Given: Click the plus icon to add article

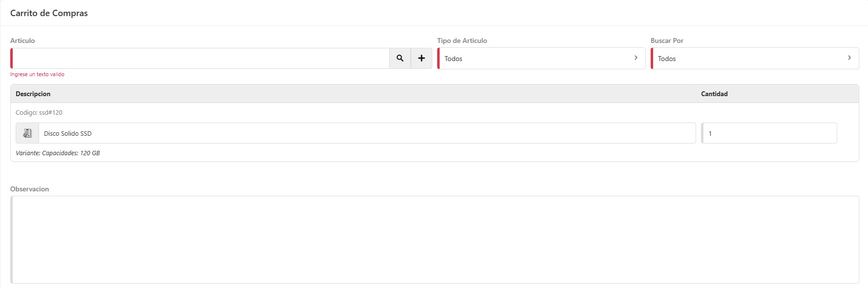Looking at the screenshot, I should click(x=421, y=58).
